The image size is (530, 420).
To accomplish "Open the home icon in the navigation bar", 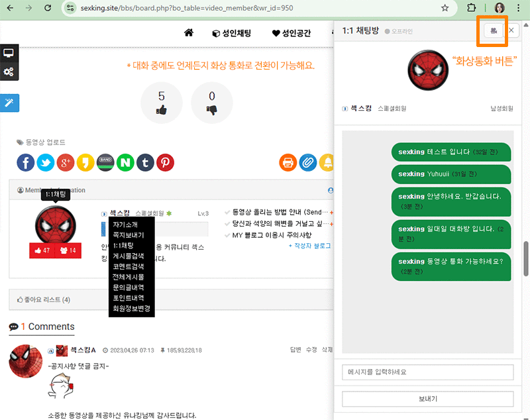I will click(x=189, y=33).
